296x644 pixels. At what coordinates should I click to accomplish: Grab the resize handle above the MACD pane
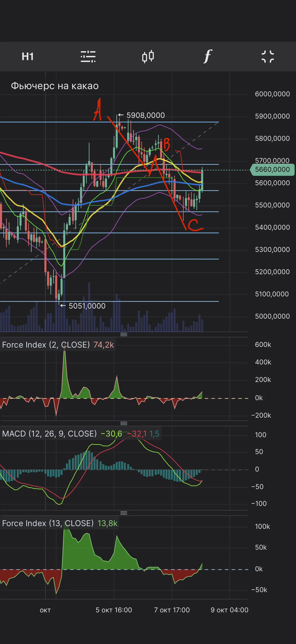(124, 423)
